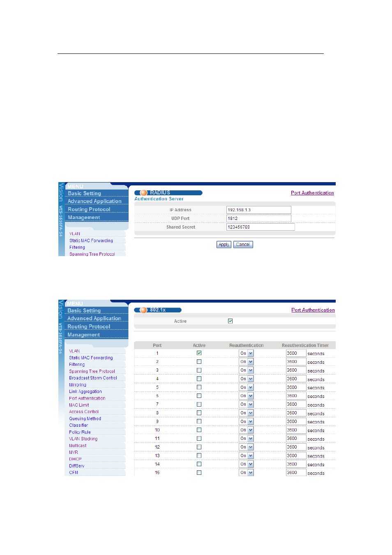Focus the UDP Port input field

click(259, 218)
